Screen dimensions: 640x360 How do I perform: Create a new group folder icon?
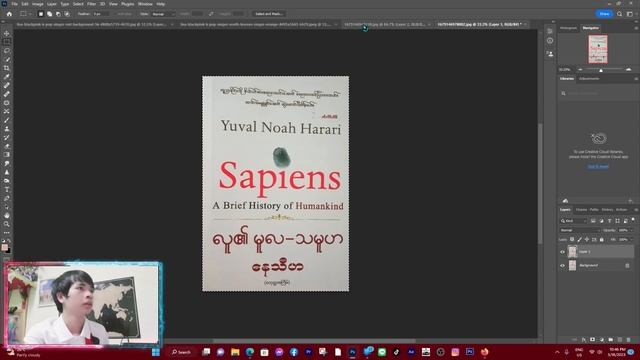[611, 340]
